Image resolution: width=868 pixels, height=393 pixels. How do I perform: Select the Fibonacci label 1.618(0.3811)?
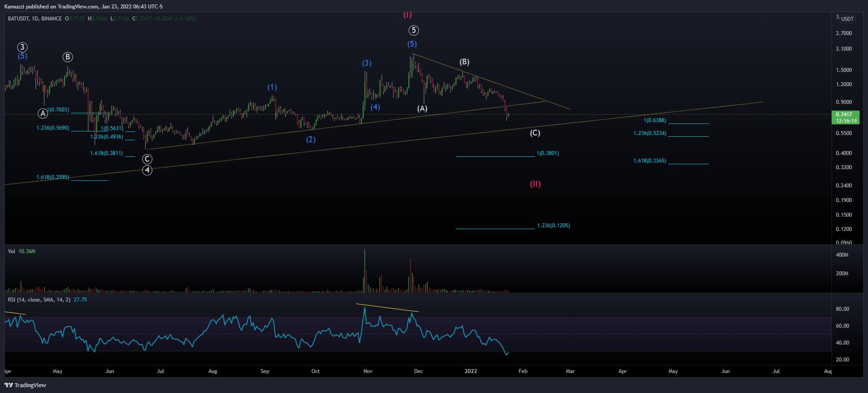[107, 153]
